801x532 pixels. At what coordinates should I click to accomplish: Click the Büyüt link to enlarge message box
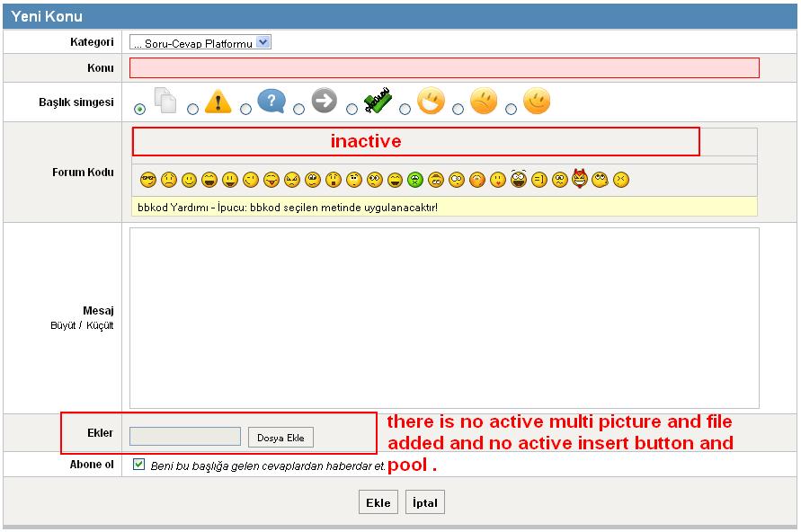(63, 325)
